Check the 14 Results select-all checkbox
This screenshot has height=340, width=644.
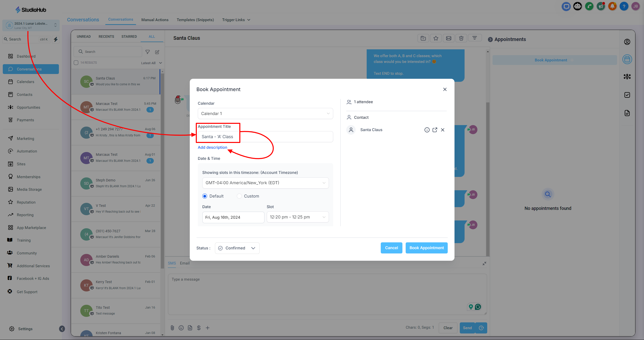pos(76,63)
